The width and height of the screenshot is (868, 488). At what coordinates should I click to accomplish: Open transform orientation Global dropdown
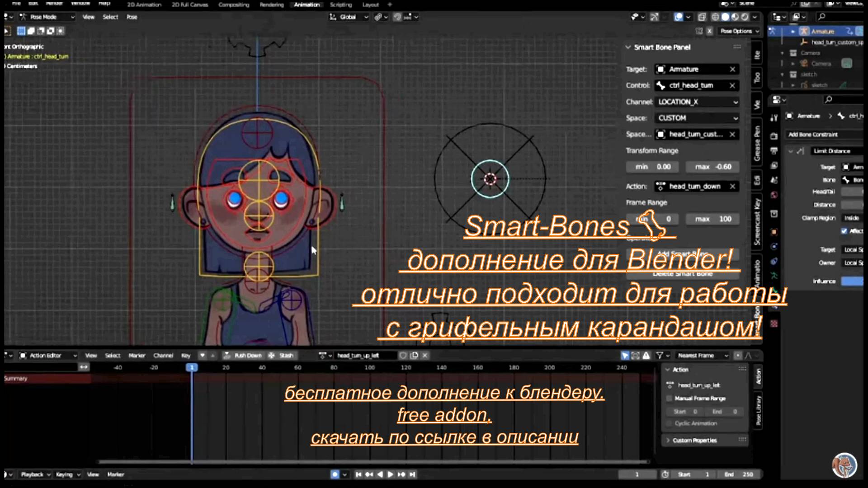[349, 17]
